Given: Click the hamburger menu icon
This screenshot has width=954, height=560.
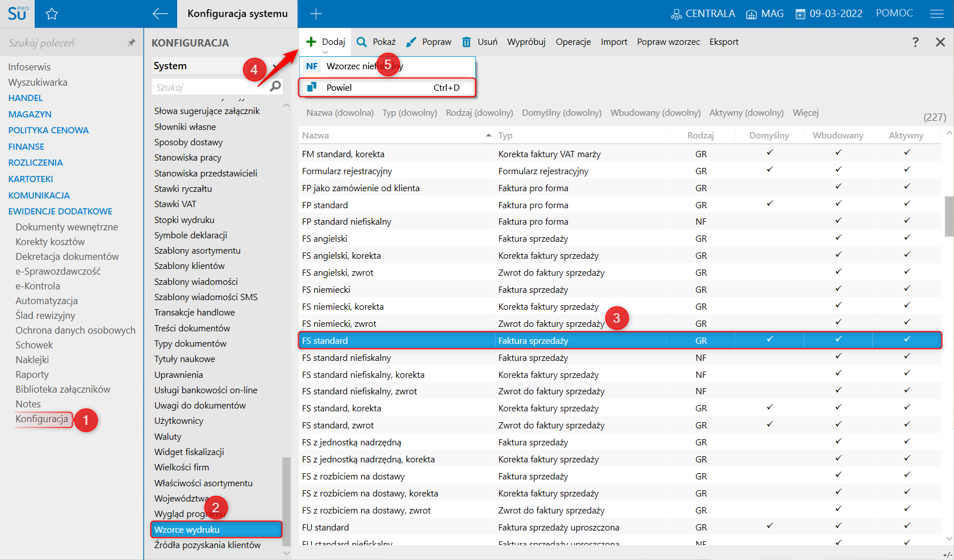Looking at the screenshot, I should pos(937,14).
